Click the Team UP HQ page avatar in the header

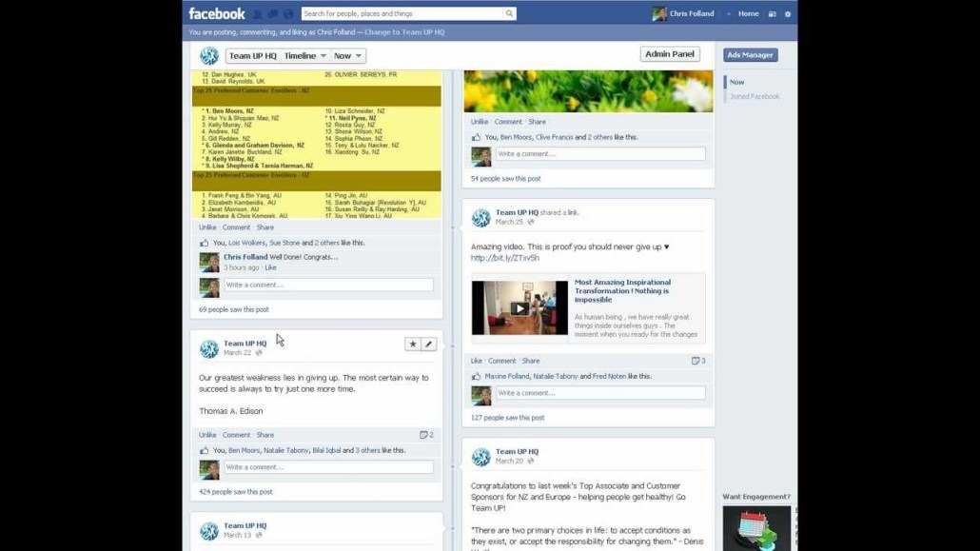[x=209, y=55]
